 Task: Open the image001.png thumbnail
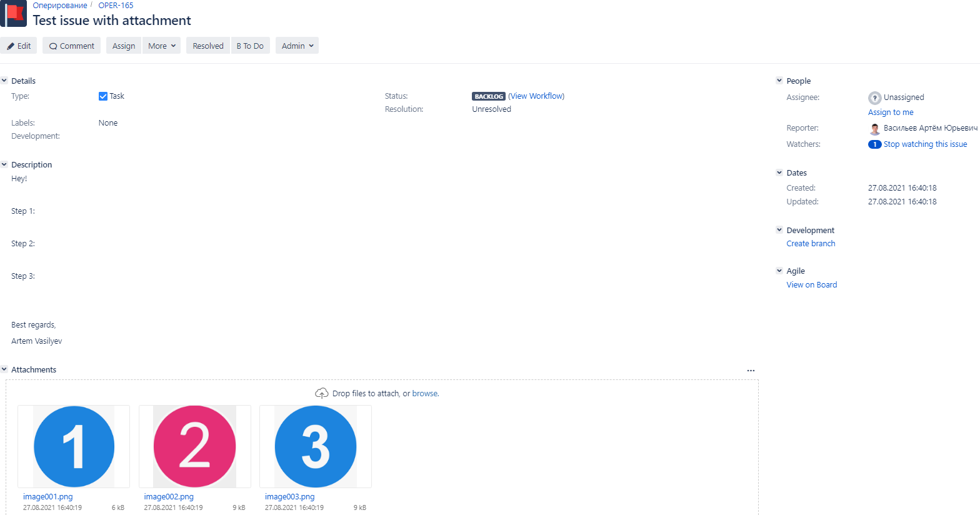point(74,446)
